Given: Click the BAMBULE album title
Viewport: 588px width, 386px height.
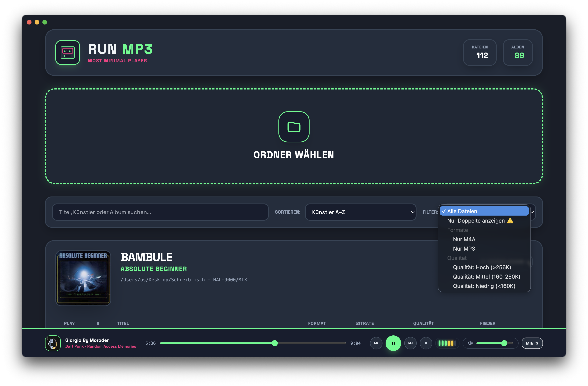Looking at the screenshot, I should (146, 257).
